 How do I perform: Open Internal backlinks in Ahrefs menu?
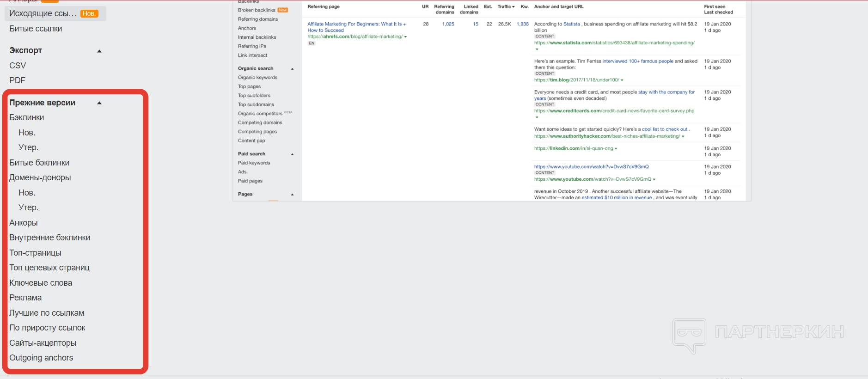[257, 37]
